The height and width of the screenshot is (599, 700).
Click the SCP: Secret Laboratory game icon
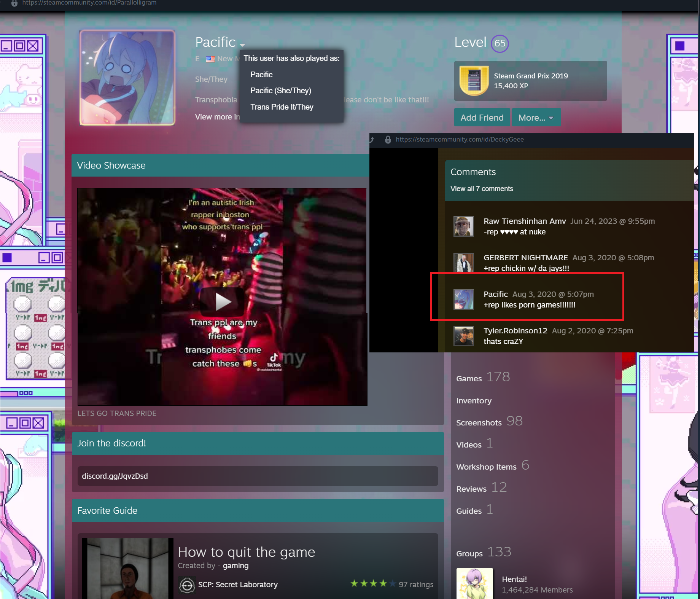pyautogui.click(x=187, y=585)
